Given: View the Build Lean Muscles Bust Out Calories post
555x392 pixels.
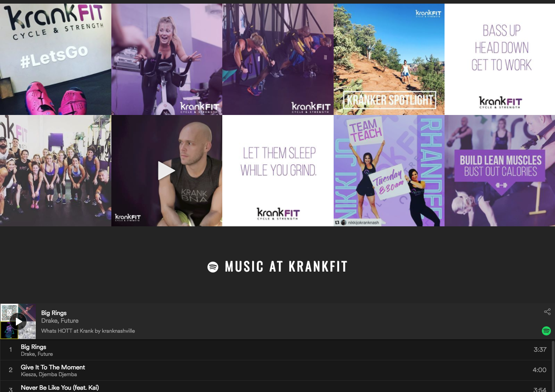Looking at the screenshot, I should pyautogui.click(x=500, y=171).
